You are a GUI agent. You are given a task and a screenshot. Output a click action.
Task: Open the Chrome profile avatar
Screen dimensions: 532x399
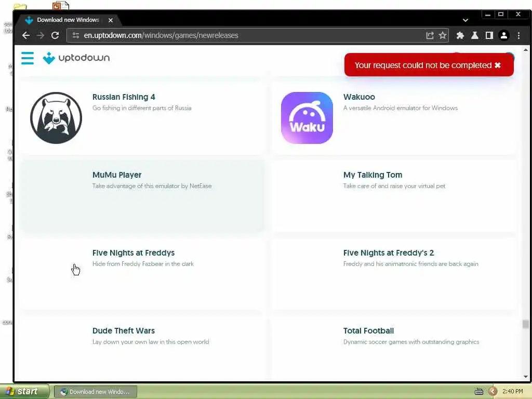coord(504,35)
